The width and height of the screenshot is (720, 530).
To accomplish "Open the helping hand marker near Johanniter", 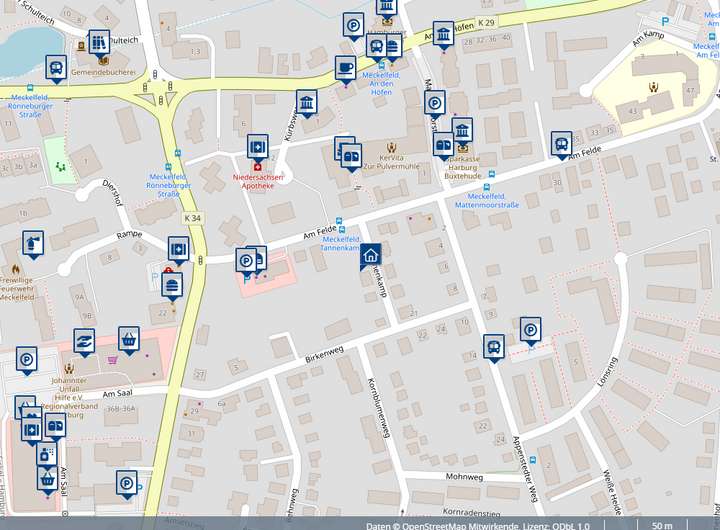I will pyautogui.click(x=84, y=342).
